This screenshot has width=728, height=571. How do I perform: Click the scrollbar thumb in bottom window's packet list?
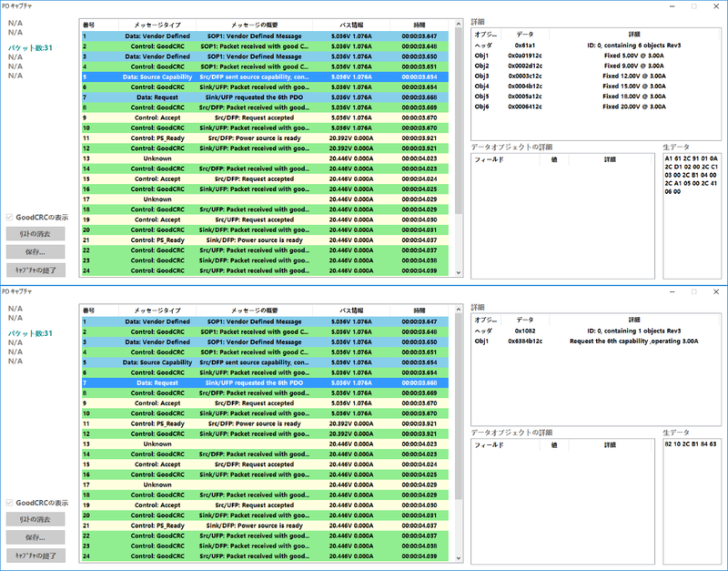(x=459, y=406)
